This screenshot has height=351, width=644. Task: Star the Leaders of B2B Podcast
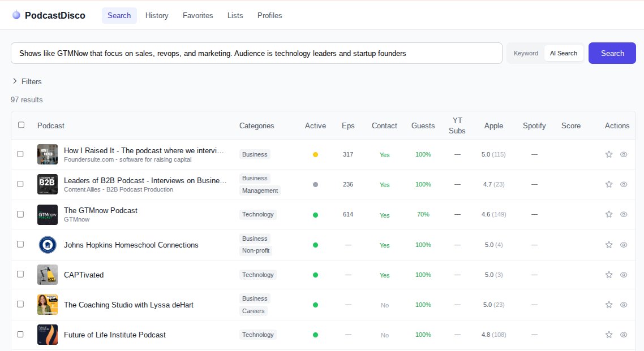click(609, 184)
